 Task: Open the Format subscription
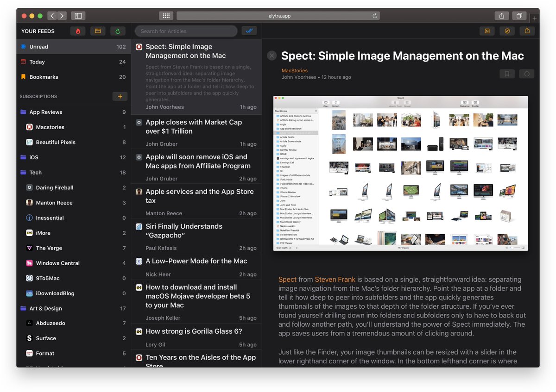[x=74, y=353]
